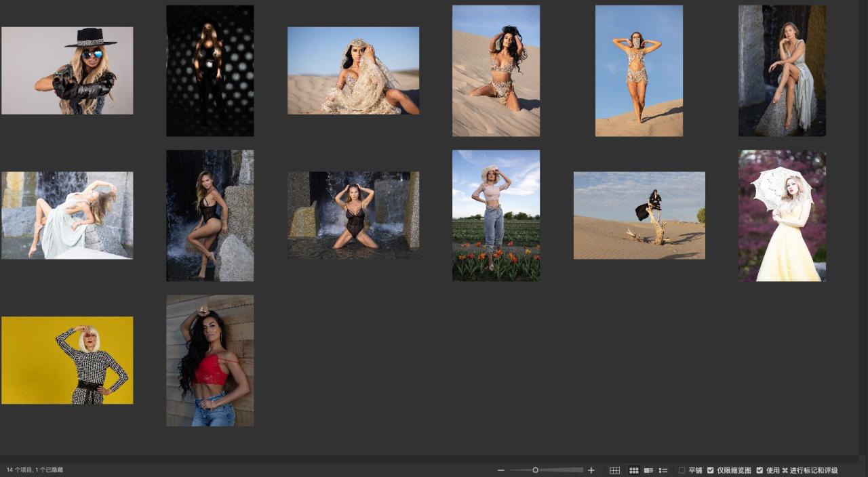
Task: Click the plus icon to enlarge thumbnails
Action: click(x=591, y=470)
